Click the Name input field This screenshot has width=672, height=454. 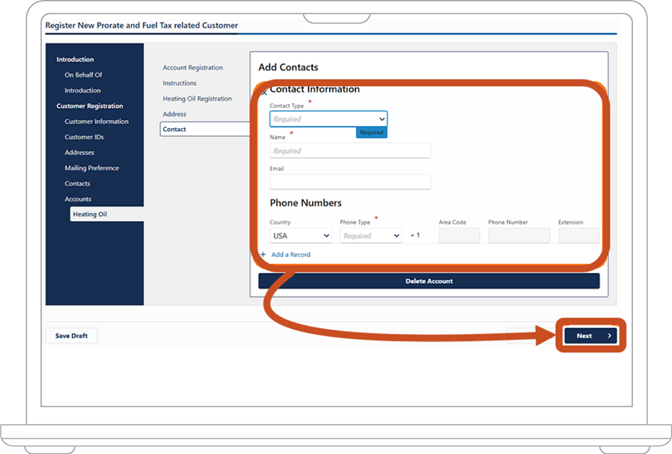tap(350, 151)
